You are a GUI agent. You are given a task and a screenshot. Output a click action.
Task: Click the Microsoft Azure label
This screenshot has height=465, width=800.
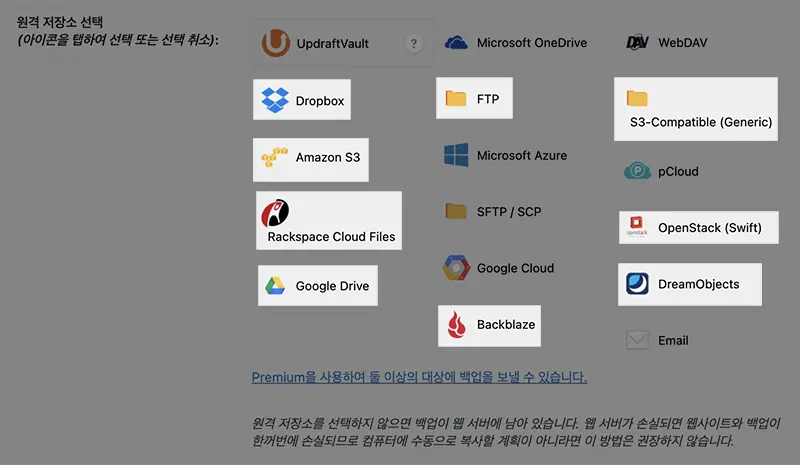(522, 156)
